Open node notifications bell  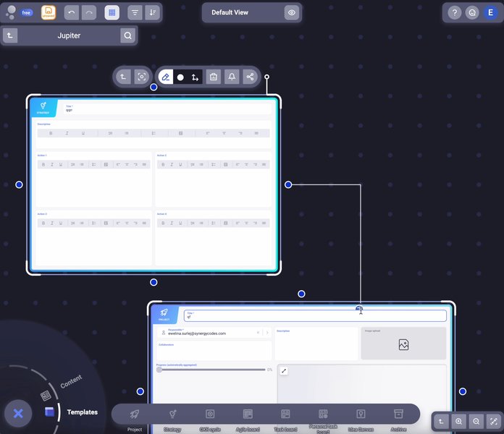coord(232,77)
